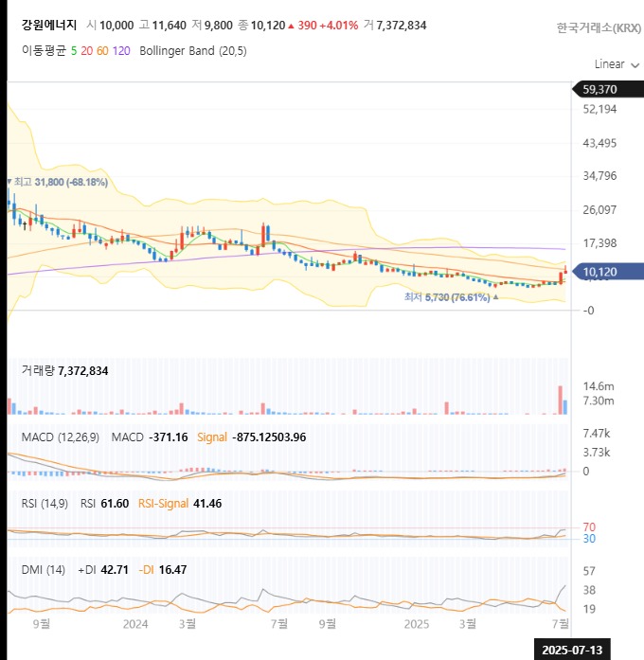Click the DMI (14) indicator title
Screen dimensions: 644x660
[x=44, y=570]
